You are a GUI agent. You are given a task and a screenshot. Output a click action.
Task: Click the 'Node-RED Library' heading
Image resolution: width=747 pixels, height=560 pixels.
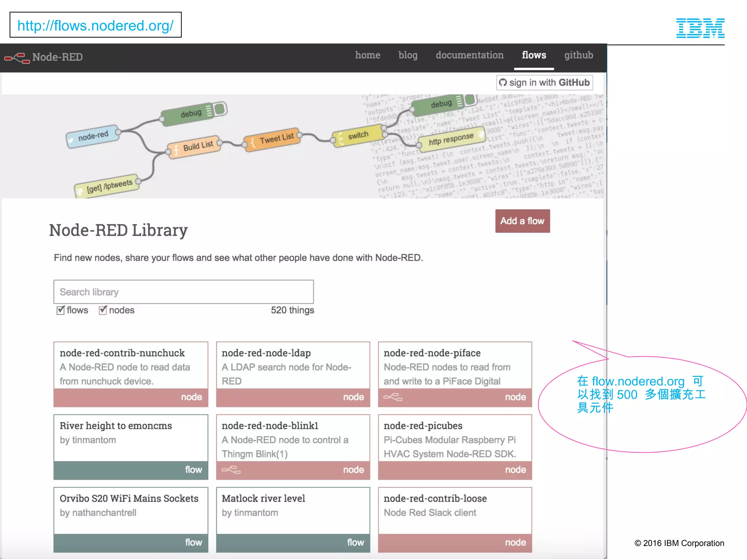[x=119, y=230]
